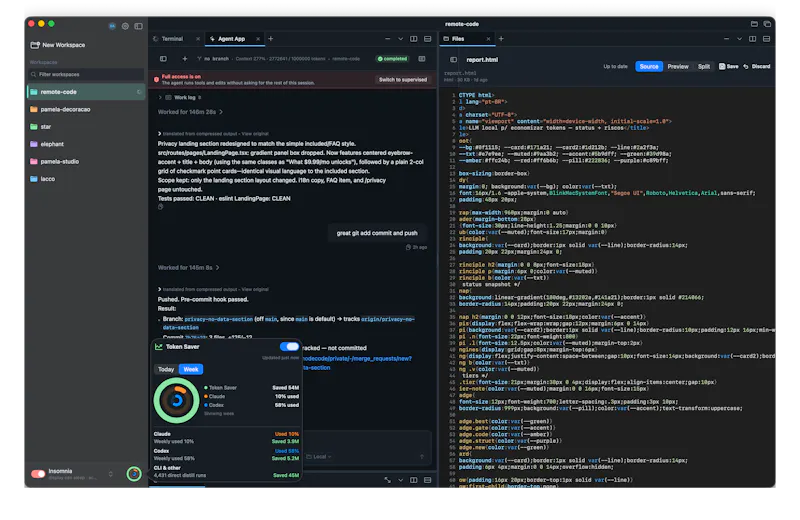This screenshot has width=800, height=520.
Task: Add a new tab next to Files
Action: tap(501, 39)
